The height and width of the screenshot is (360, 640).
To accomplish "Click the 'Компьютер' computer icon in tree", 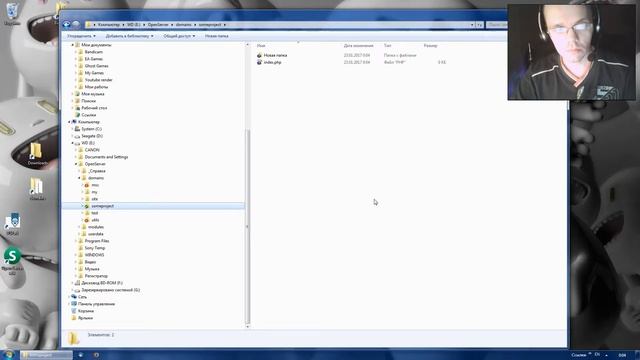I will point(74,122).
